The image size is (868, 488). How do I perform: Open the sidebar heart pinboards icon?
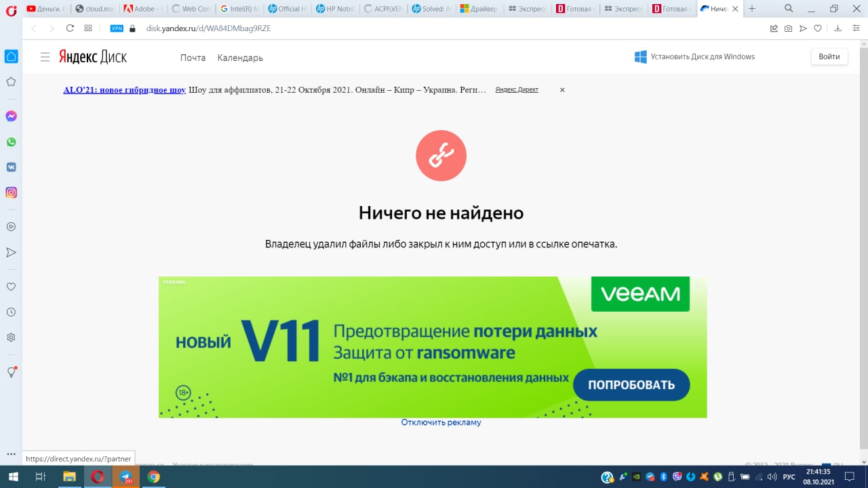pos(11,287)
